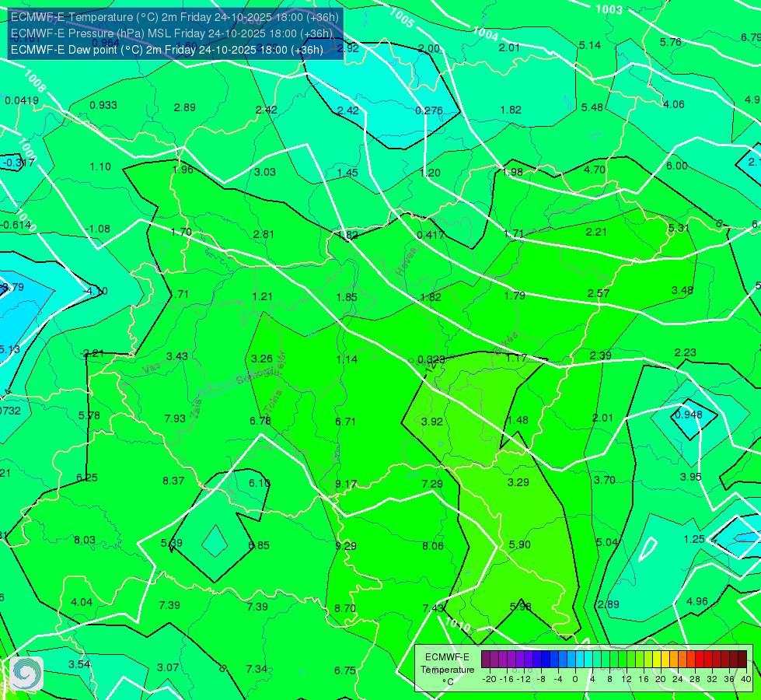Click the dew point value 3.43
The image size is (761, 700).
tap(177, 356)
